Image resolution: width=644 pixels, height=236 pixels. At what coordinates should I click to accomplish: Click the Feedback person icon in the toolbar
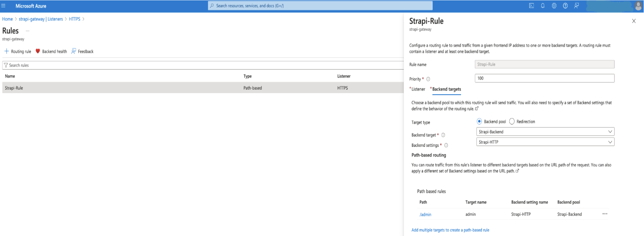74,51
